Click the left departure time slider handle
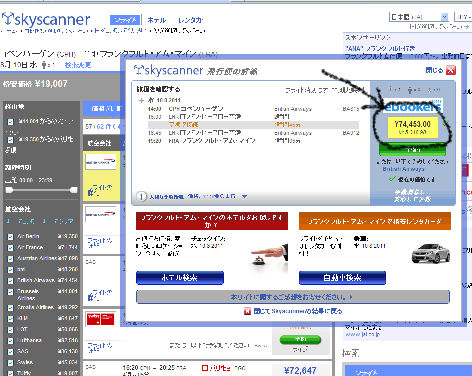This screenshot has width=472, height=376. (x=9, y=190)
